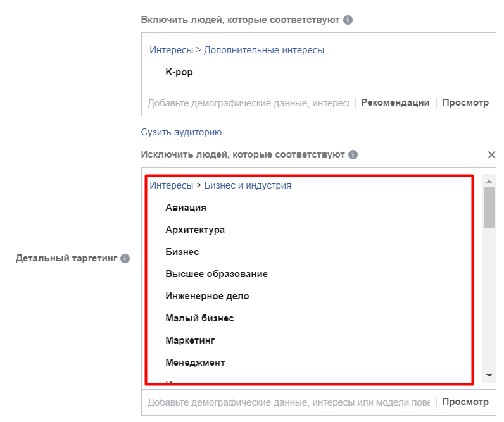This screenshot has width=504, height=422.
Task: Open 'Бизнес и индустрия' category link
Action: [x=248, y=185]
